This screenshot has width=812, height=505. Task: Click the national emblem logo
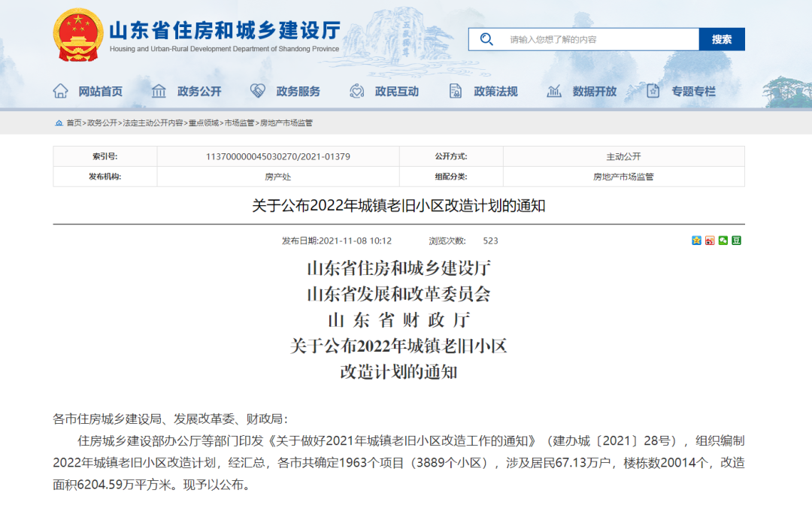pos(77,35)
